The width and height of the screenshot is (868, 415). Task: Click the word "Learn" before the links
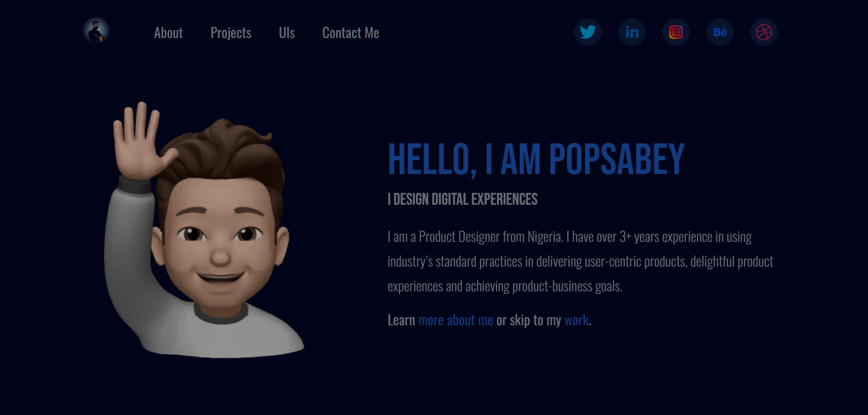(x=401, y=320)
